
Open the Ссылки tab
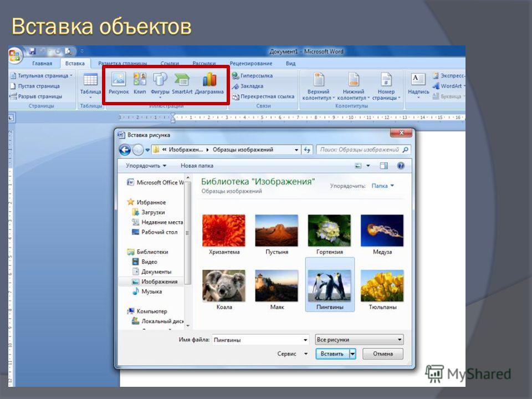170,63
